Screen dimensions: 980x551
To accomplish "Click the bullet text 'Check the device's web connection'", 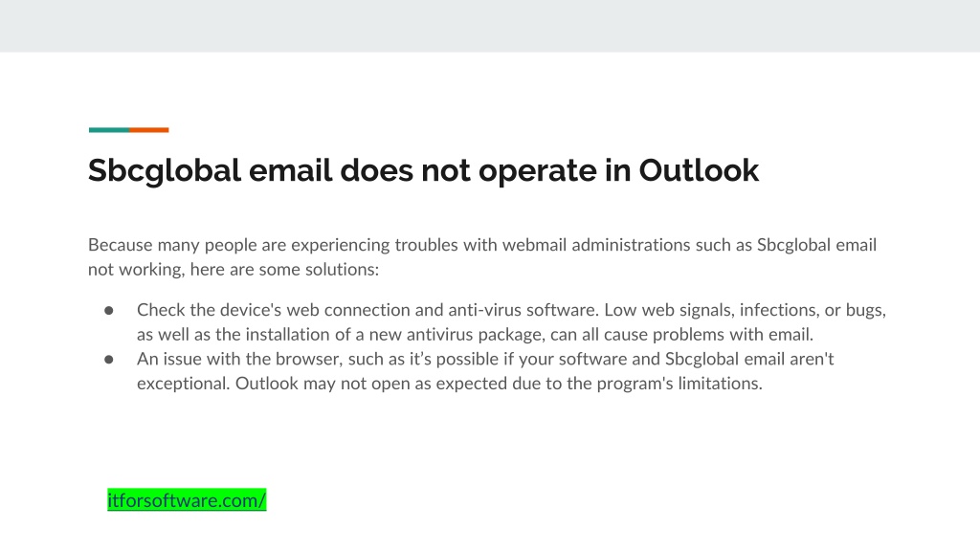I will point(511,321).
